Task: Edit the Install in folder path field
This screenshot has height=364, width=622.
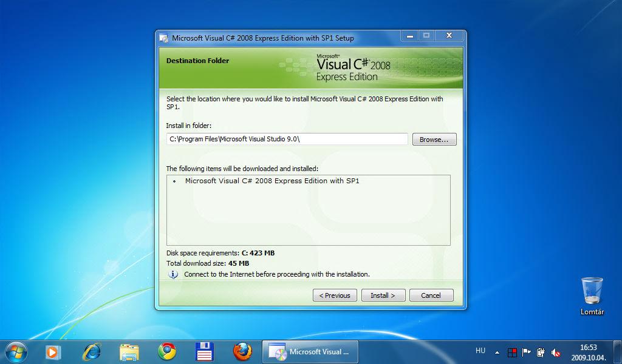Action: click(x=287, y=139)
